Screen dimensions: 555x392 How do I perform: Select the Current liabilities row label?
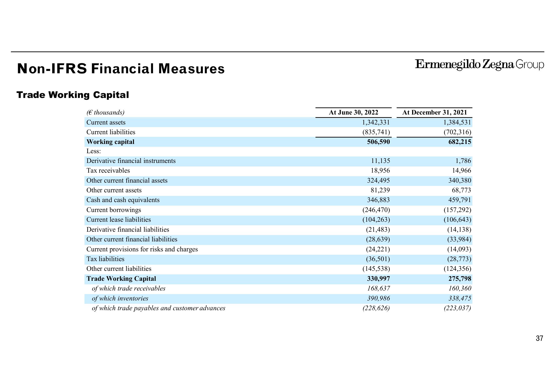111,132
